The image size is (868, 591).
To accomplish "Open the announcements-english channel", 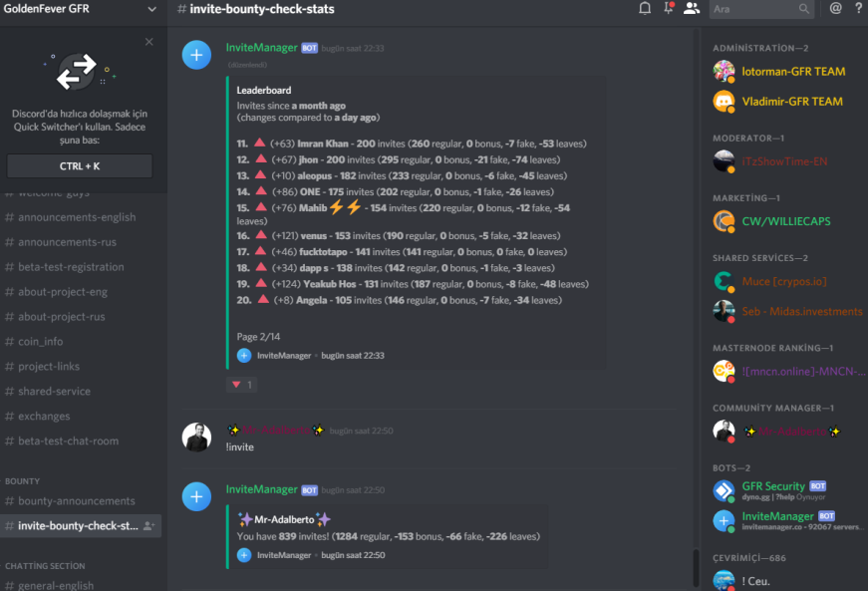I will click(x=77, y=217).
